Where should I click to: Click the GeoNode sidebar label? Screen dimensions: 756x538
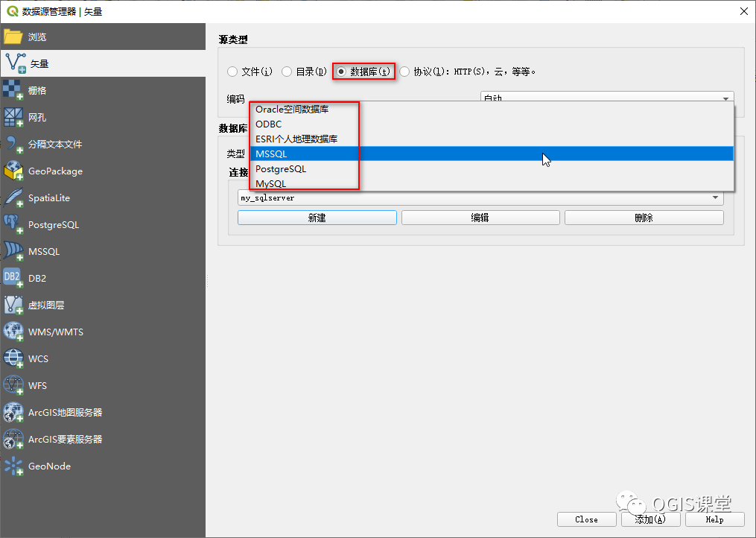[x=50, y=466]
